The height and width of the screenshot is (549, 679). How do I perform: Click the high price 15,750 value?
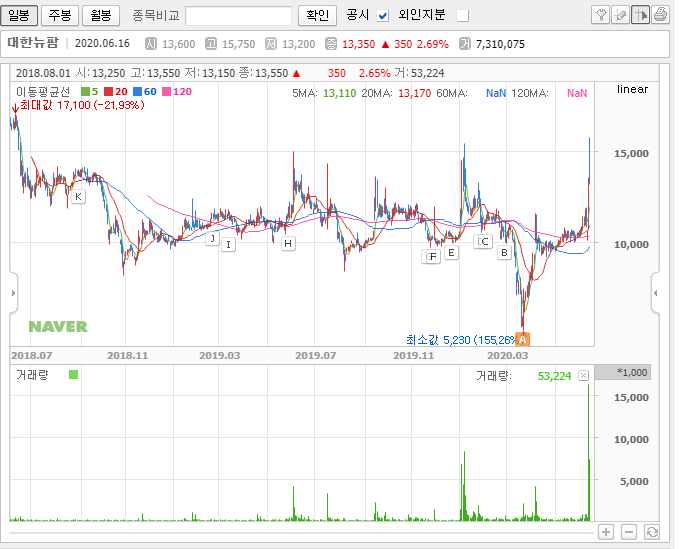[239, 44]
